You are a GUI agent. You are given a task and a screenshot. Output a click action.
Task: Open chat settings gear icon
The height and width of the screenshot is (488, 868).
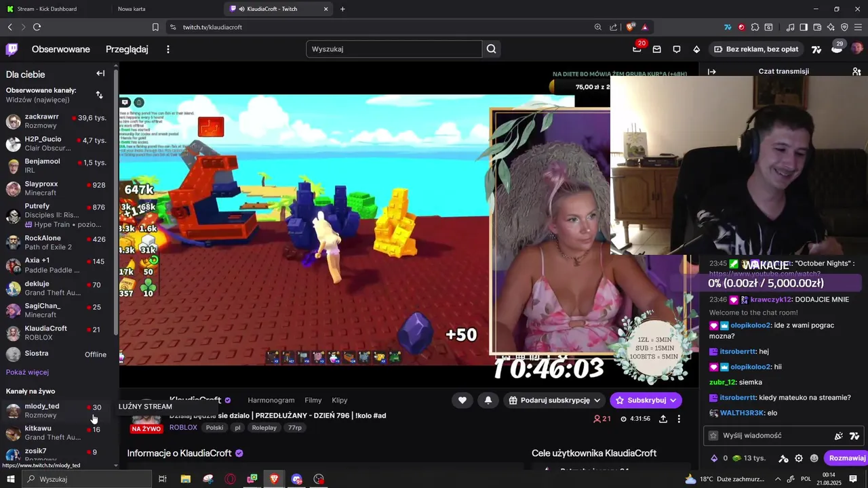pos(799,458)
